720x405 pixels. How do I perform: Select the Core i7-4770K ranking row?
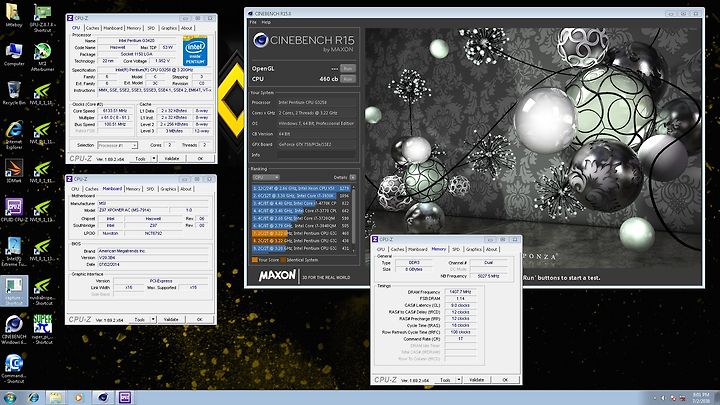[x=301, y=203]
